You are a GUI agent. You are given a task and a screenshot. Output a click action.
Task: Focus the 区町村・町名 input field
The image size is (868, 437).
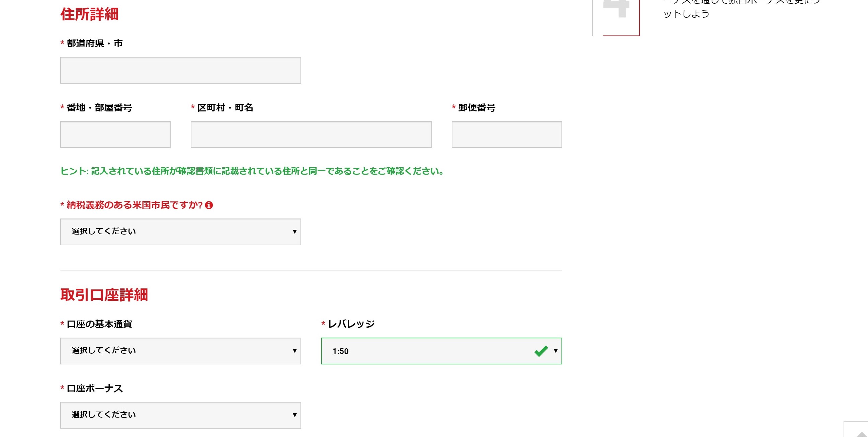point(311,135)
